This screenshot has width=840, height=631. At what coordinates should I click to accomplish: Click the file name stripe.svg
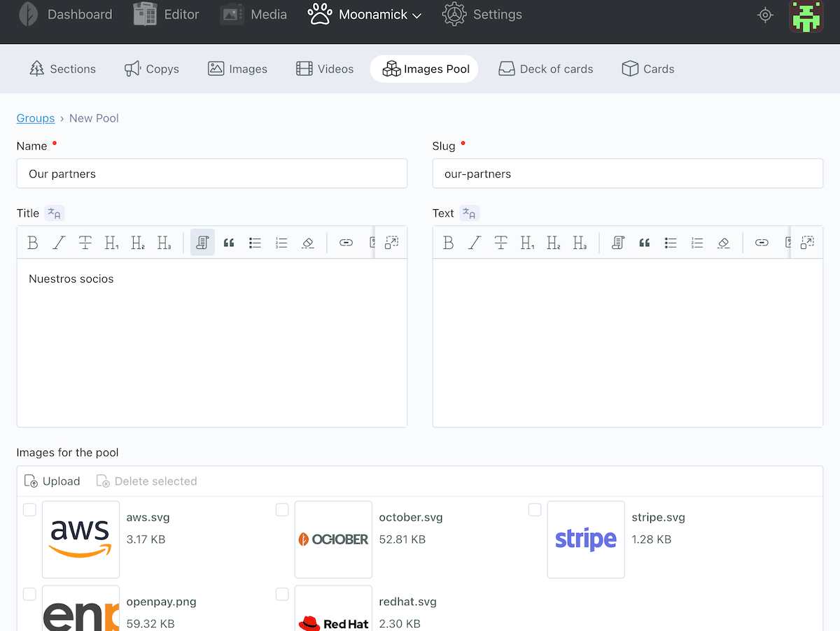pos(658,518)
